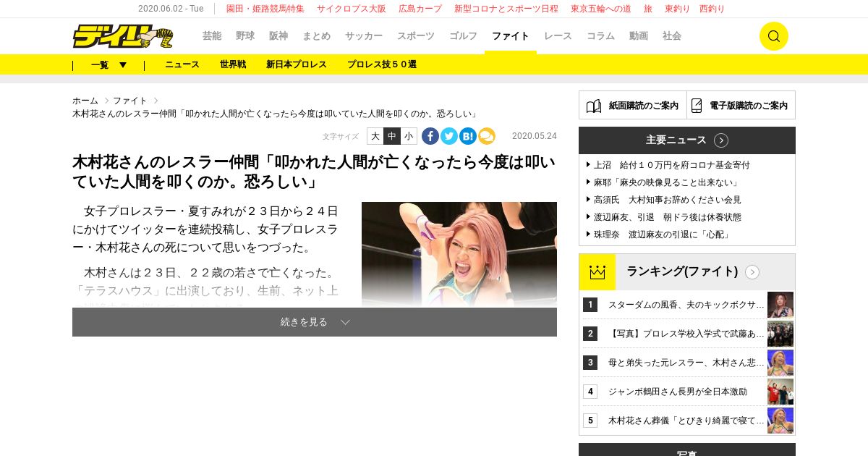Bookmark article with Hatena B! icon

(468, 136)
